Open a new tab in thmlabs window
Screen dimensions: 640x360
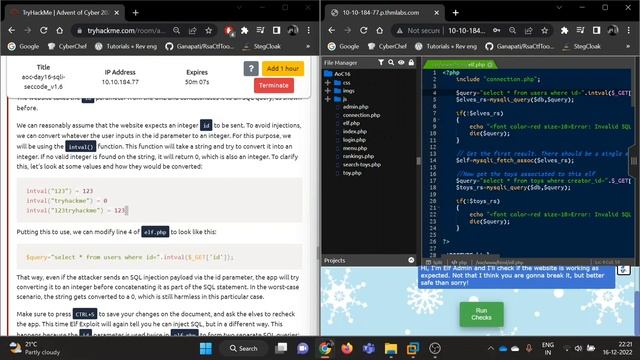[456, 13]
